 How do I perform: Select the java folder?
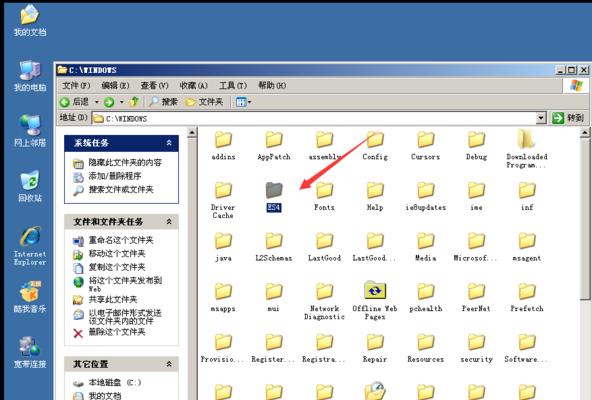click(223, 247)
